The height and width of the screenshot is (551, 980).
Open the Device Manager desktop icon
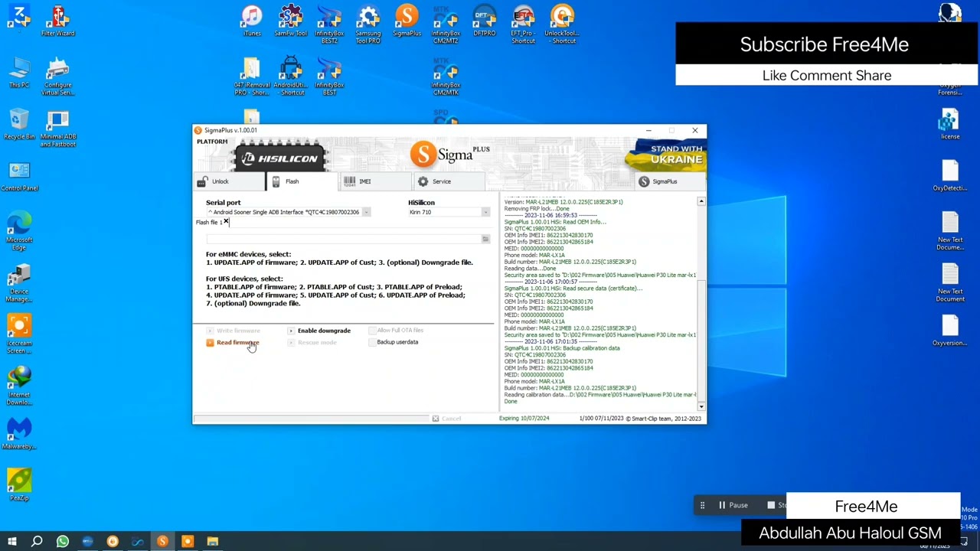19,283
